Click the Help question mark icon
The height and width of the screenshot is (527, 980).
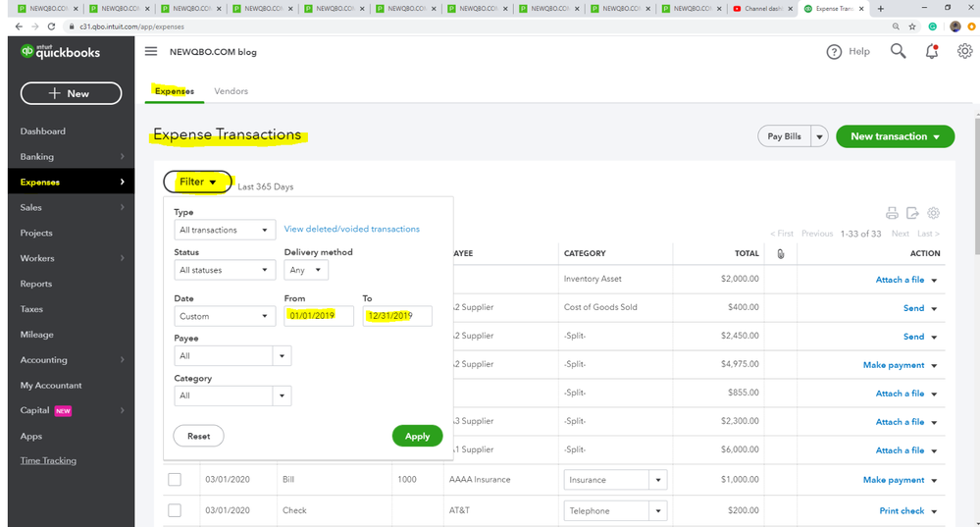[x=834, y=52]
